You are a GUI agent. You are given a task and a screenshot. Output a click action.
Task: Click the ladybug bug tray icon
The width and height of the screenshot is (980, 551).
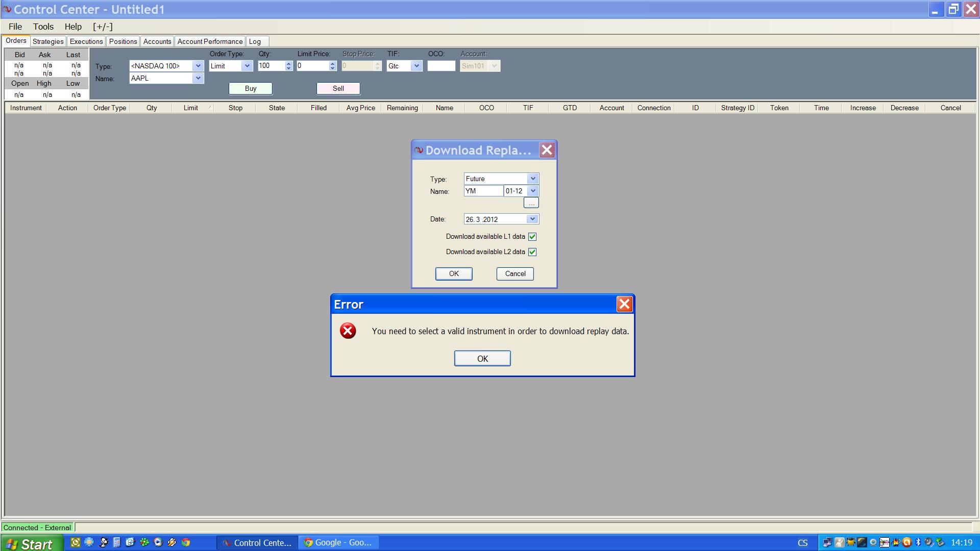pos(851,542)
